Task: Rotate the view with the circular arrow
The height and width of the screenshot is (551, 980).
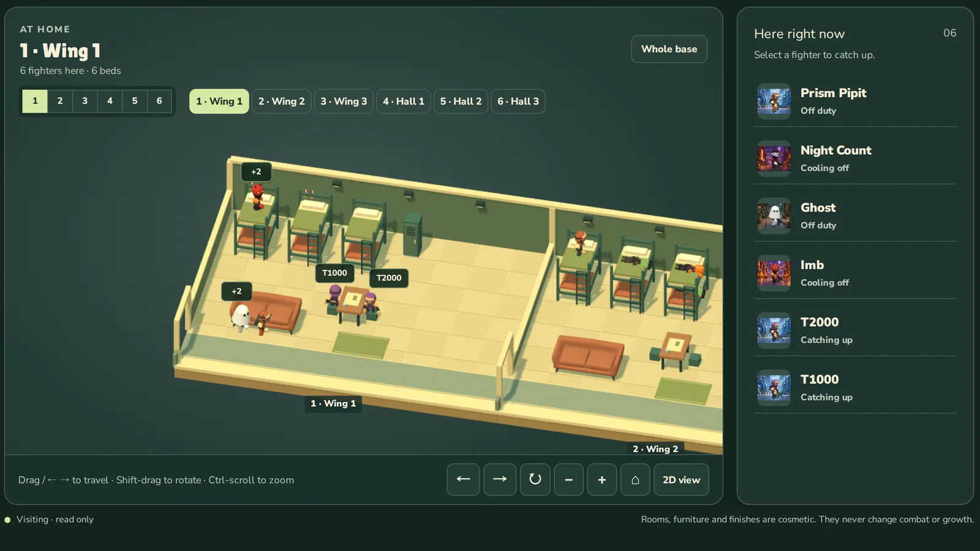Action: pos(535,479)
